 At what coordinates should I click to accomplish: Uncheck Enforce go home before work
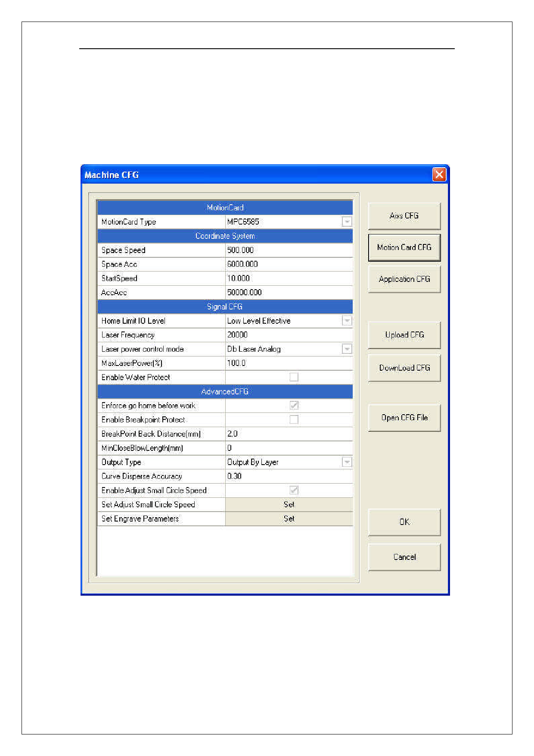(294, 406)
